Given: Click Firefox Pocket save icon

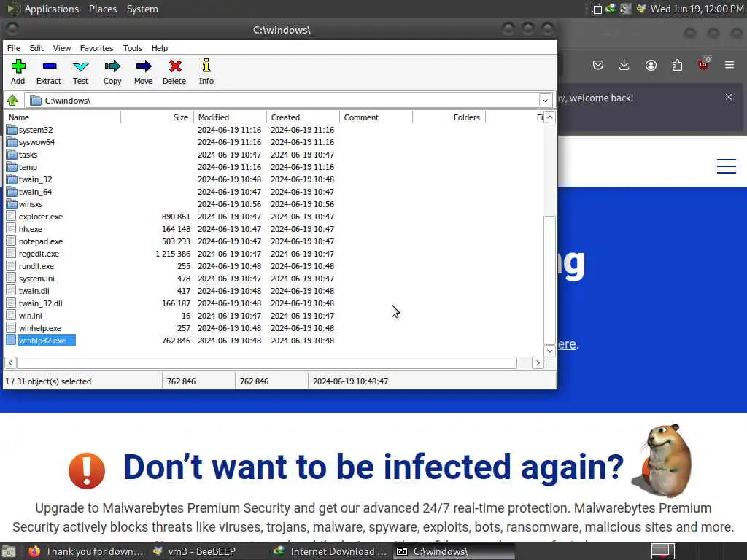Looking at the screenshot, I should pyautogui.click(x=598, y=65).
